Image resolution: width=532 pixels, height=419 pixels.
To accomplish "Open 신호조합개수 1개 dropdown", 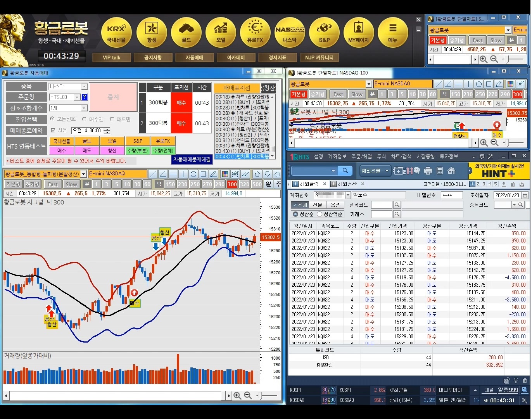I will pos(85,108).
